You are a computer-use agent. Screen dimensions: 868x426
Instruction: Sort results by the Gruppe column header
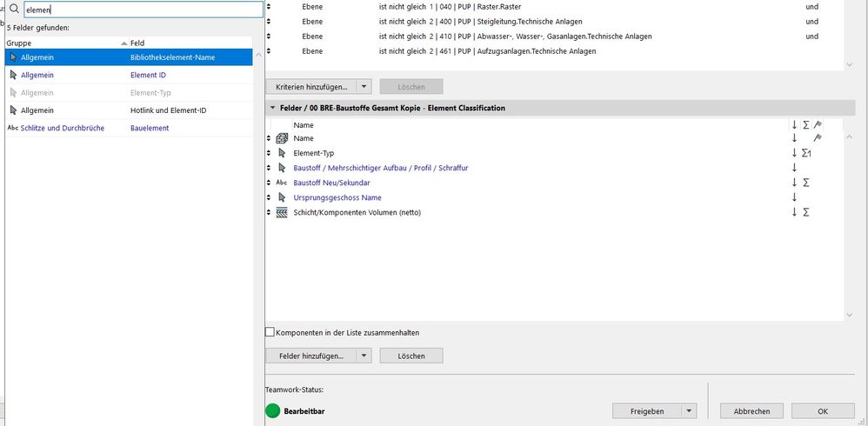point(61,43)
